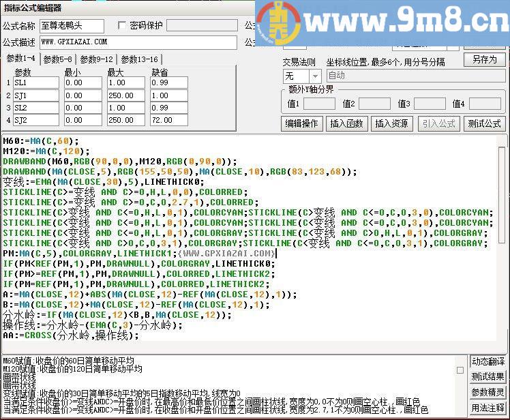Click the line starting 分水岭:=IF(MA(CLOSE,12)
This screenshot has width=510, height=420.
(117, 315)
